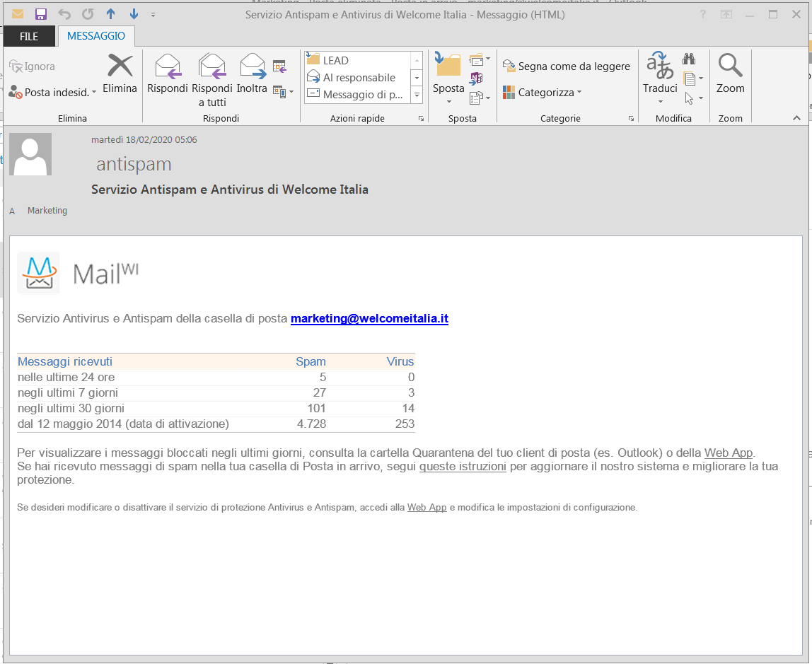
Task: Expand the Categorizza dropdown
Action: click(x=543, y=92)
